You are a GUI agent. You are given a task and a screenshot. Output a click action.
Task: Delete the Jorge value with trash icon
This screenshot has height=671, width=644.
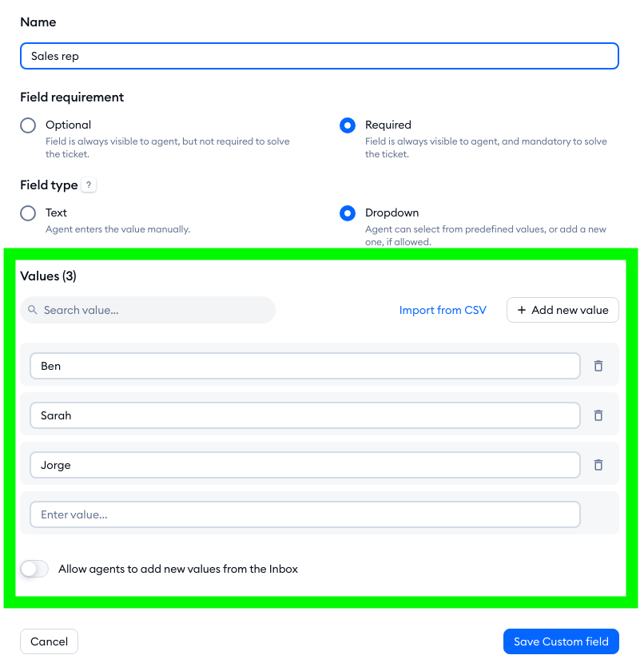coord(598,465)
